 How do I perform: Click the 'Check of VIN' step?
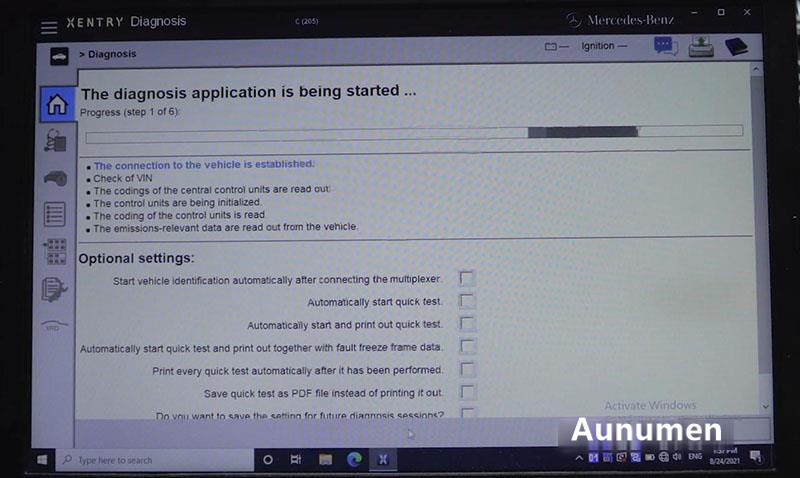(x=123, y=179)
